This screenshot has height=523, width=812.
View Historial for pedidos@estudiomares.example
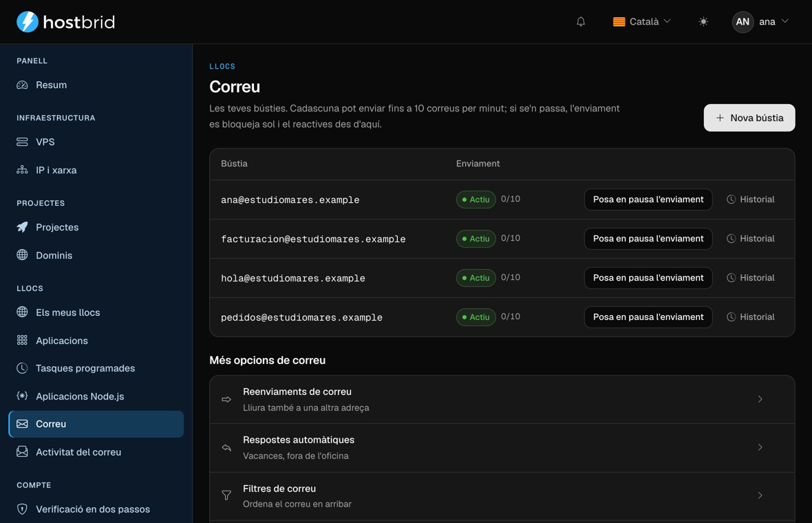750,317
